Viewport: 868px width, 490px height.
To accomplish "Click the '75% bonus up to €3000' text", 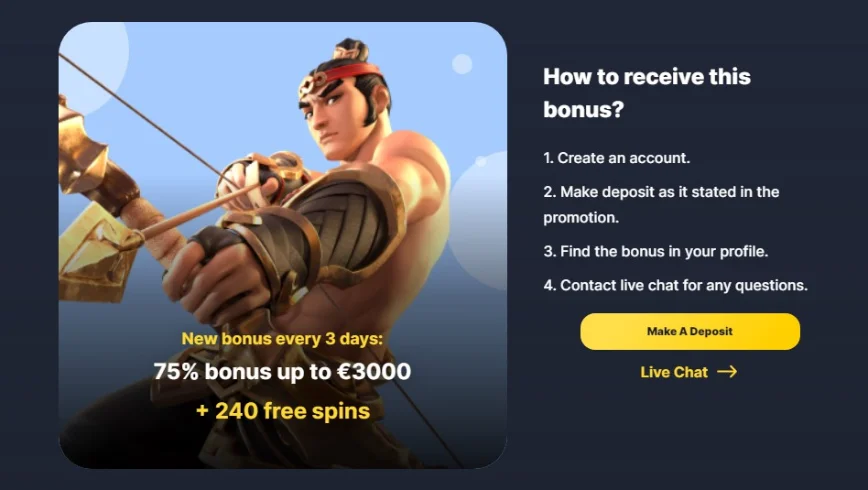I will click(x=282, y=372).
